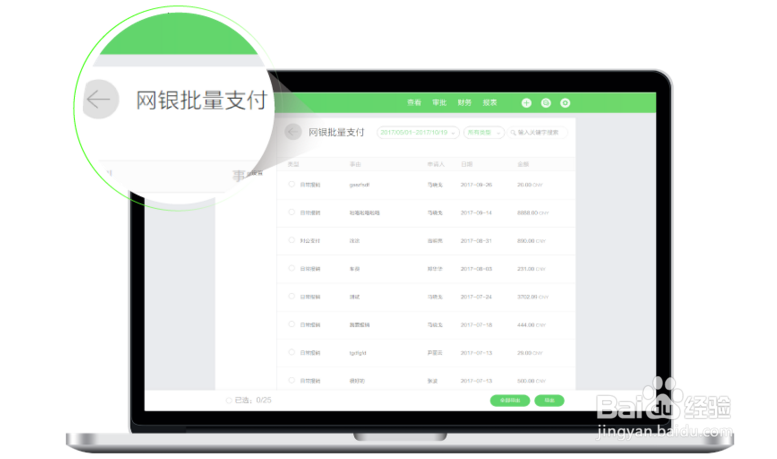This screenshot has height=459, width=777.
Task: Select the 500.00 CNY row checkbox
Action: [291, 380]
